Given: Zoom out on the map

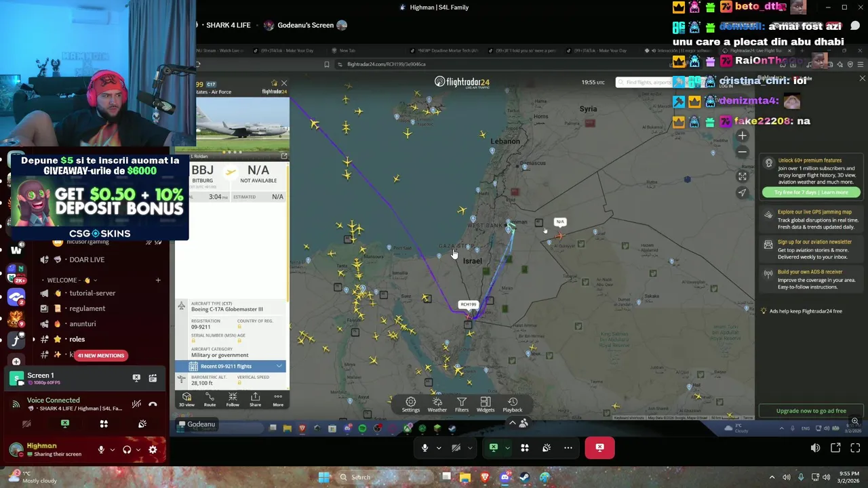Looking at the screenshot, I should click(743, 152).
